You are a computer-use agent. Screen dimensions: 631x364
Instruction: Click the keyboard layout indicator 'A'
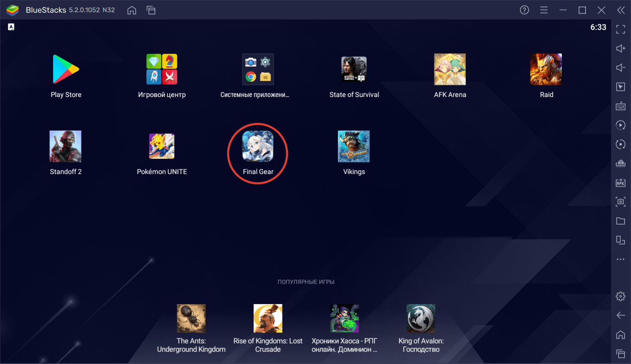point(11,27)
